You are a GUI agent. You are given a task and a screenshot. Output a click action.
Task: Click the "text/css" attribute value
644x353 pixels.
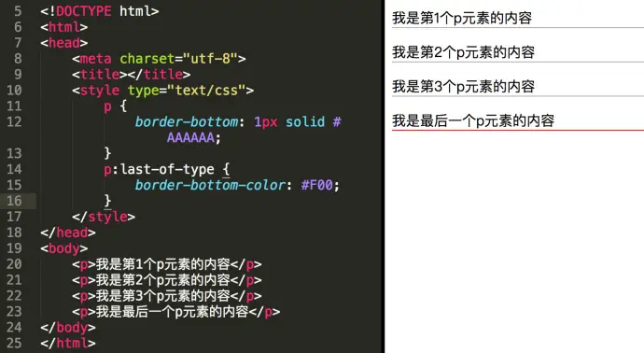pos(206,91)
